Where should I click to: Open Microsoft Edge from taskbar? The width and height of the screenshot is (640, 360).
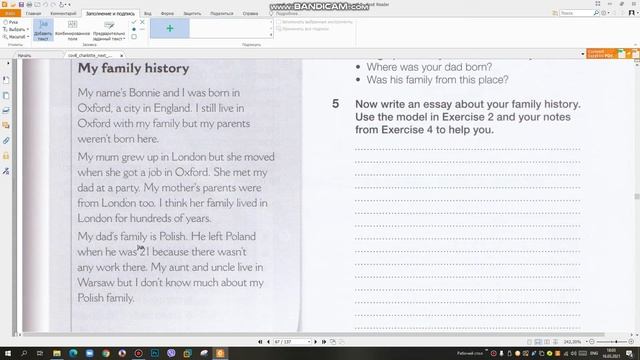click(x=73, y=353)
